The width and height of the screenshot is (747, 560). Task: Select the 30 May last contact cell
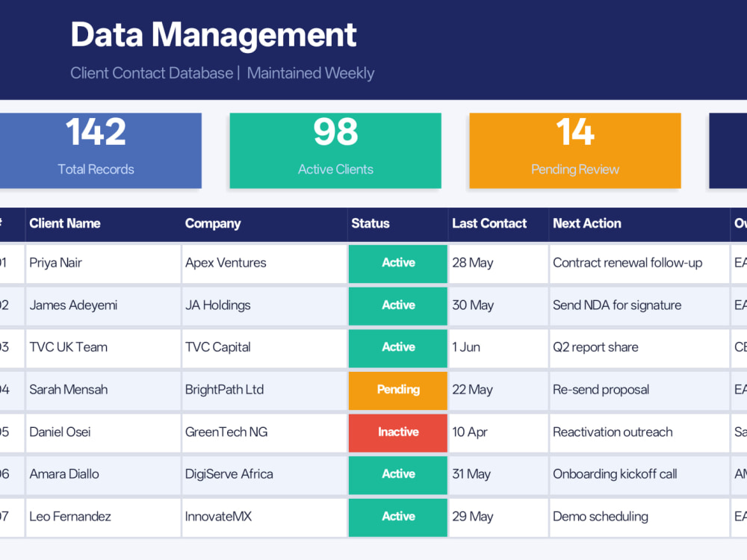pyautogui.click(x=498, y=305)
